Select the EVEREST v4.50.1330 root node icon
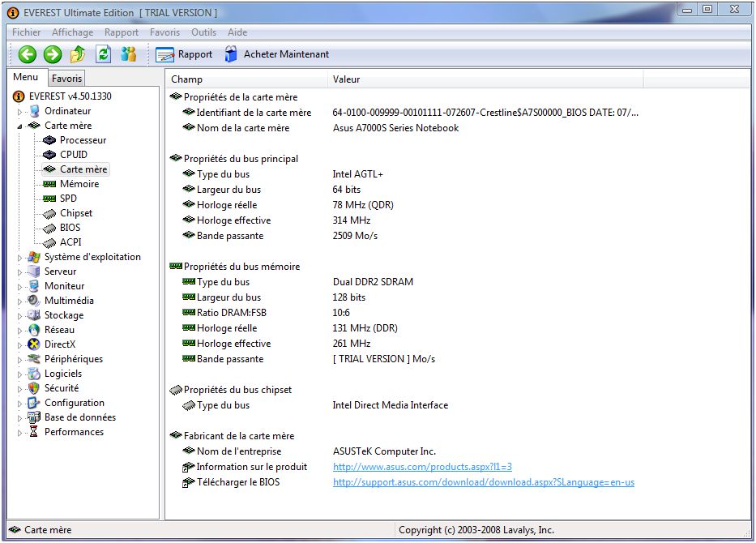 tap(19, 96)
